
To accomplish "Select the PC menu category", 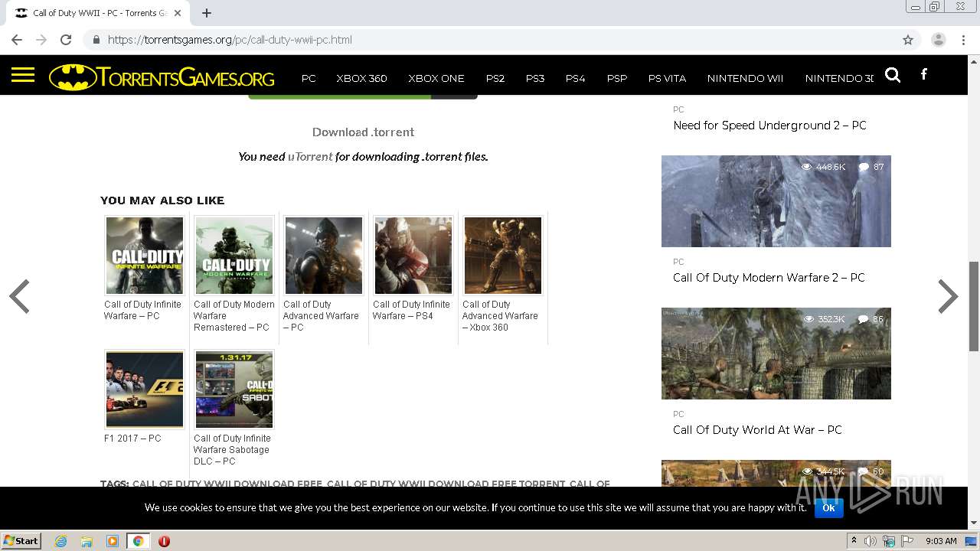I will pyautogui.click(x=309, y=78).
